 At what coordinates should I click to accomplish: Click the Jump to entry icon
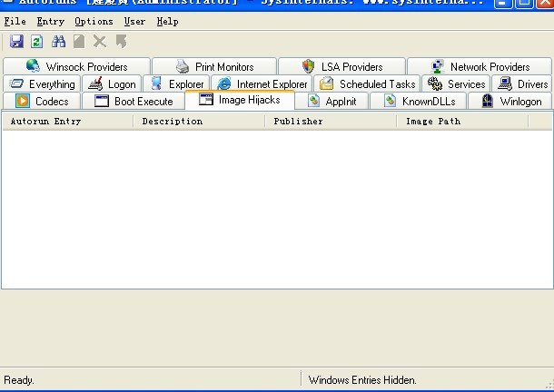pos(121,42)
